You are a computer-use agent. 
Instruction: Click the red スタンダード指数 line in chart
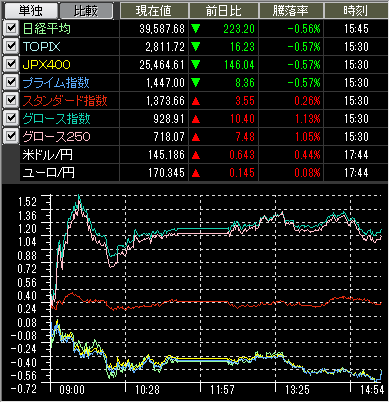(x=200, y=302)
